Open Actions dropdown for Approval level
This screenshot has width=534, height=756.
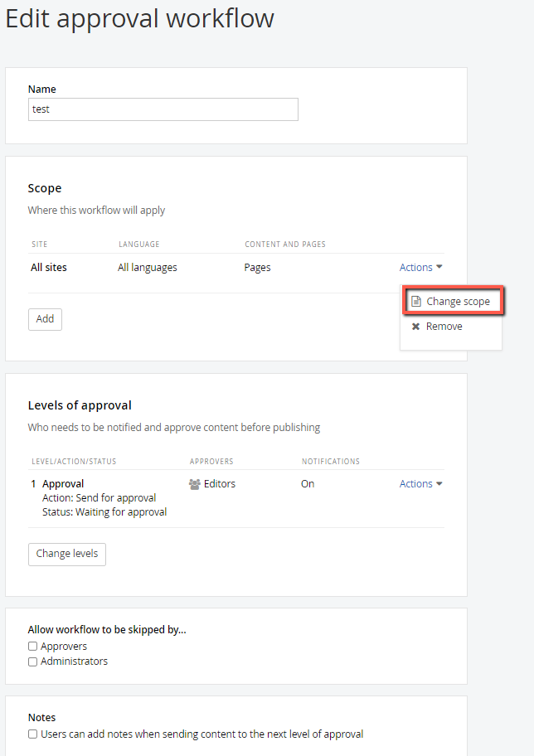pos(420,483)
